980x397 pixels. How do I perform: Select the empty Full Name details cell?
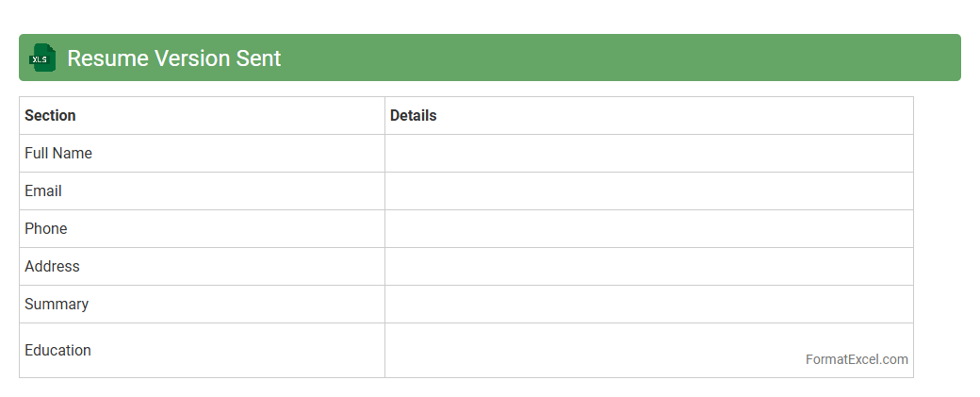(648, 154)
